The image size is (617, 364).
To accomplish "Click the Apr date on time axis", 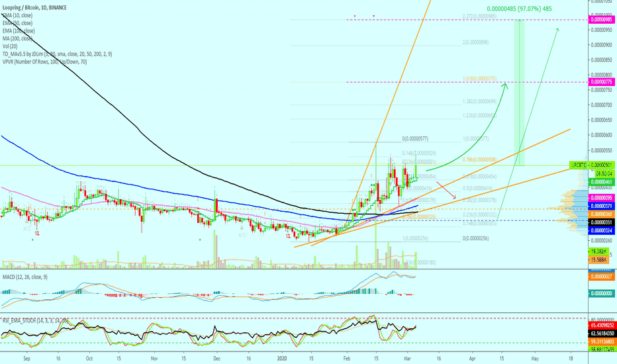I will pyautogui.click(x=472, y=359).
